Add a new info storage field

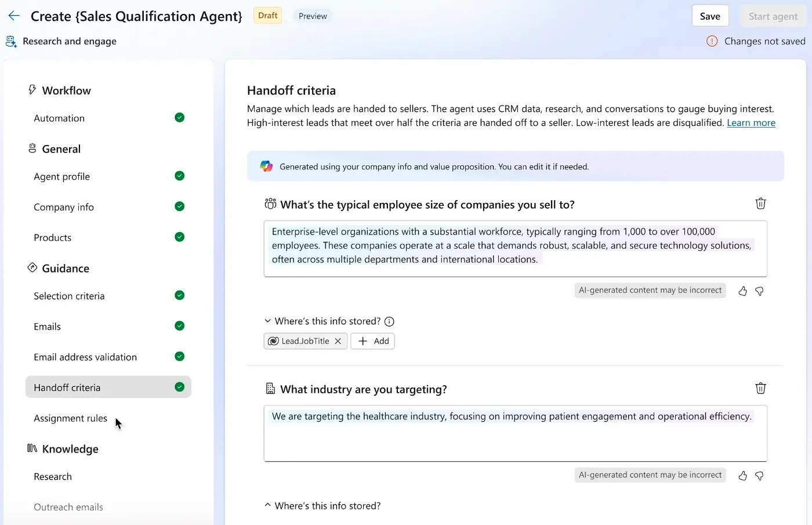point(373,341)
